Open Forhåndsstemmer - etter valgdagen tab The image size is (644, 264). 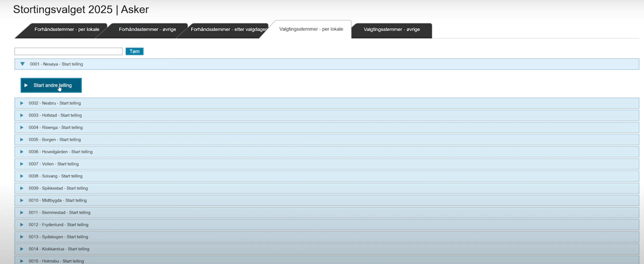click(229, 29)
